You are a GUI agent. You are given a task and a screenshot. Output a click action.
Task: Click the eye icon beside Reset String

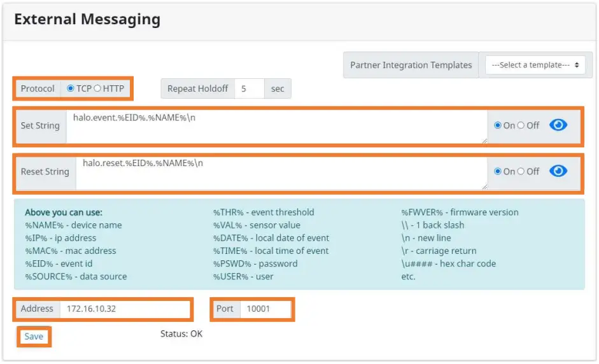[558, 171]
